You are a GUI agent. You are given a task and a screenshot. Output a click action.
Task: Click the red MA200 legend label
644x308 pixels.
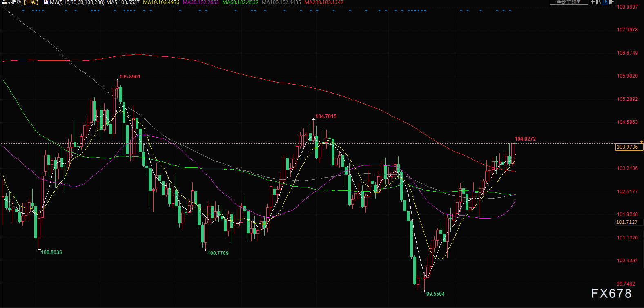click(324, 2)
